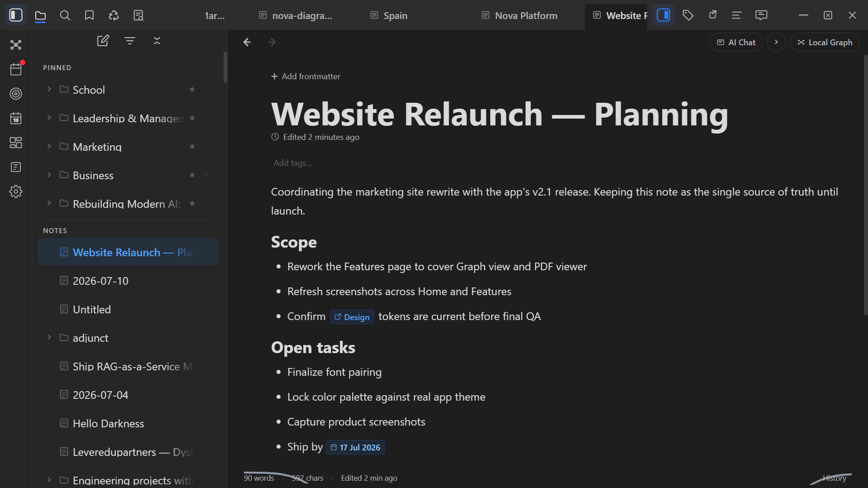Click the share/export icon in top bar
The width and height of the screenshot is (868, 488).
click(x=712, y=15)
